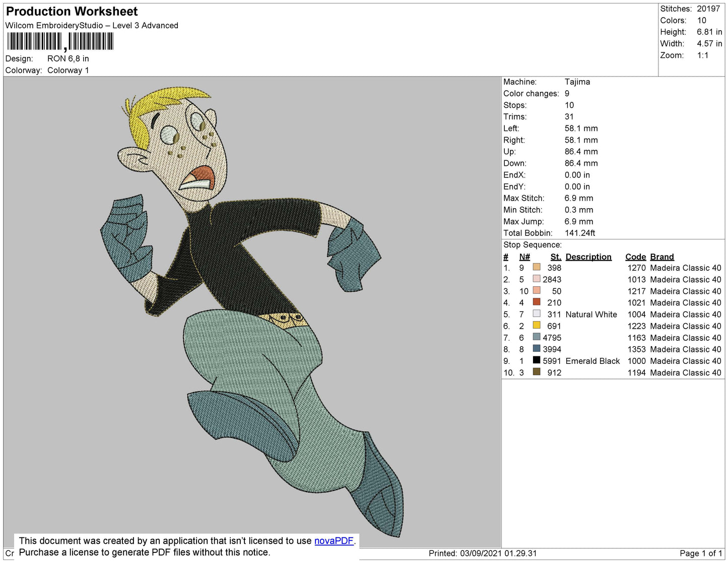Select the yellow swatch for code 1223
This screenshot has width=728, height=563.
click(537, 325)
